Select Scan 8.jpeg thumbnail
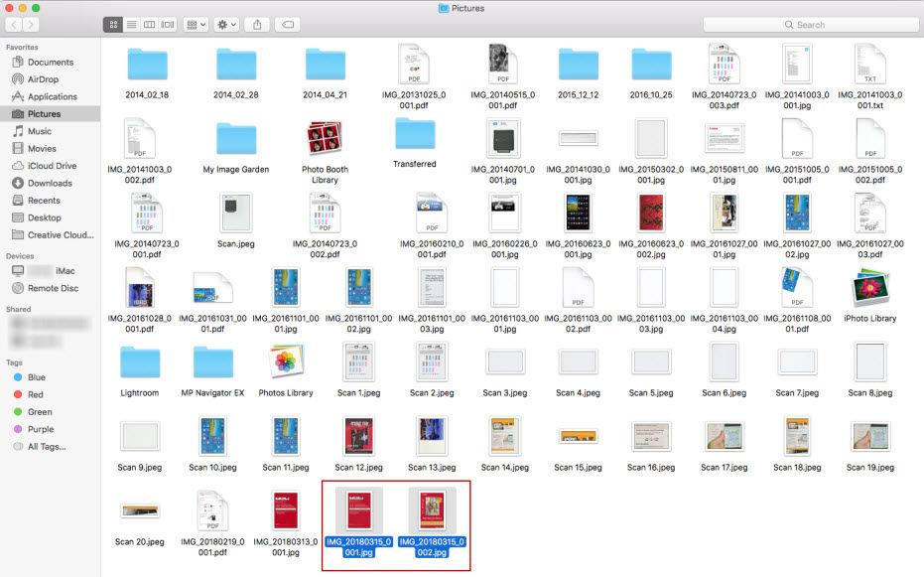The width and height of the screenshot is (924, 577). pyautogui.click(x=870, y=361)
